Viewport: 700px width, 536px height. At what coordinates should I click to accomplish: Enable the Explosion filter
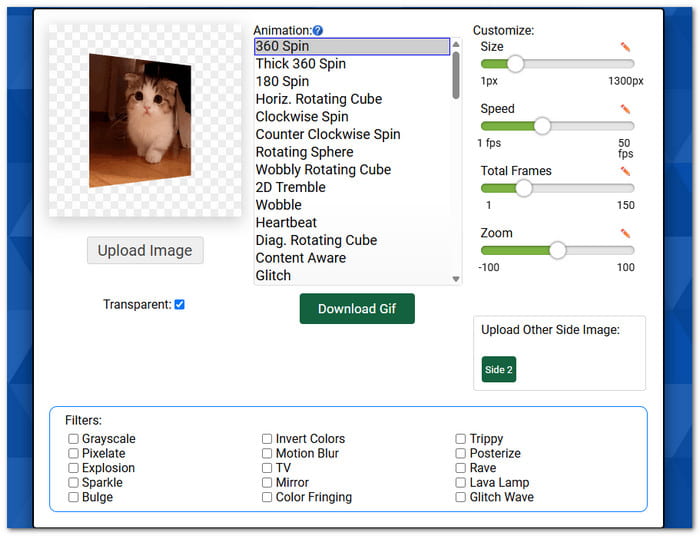point(73,468)
